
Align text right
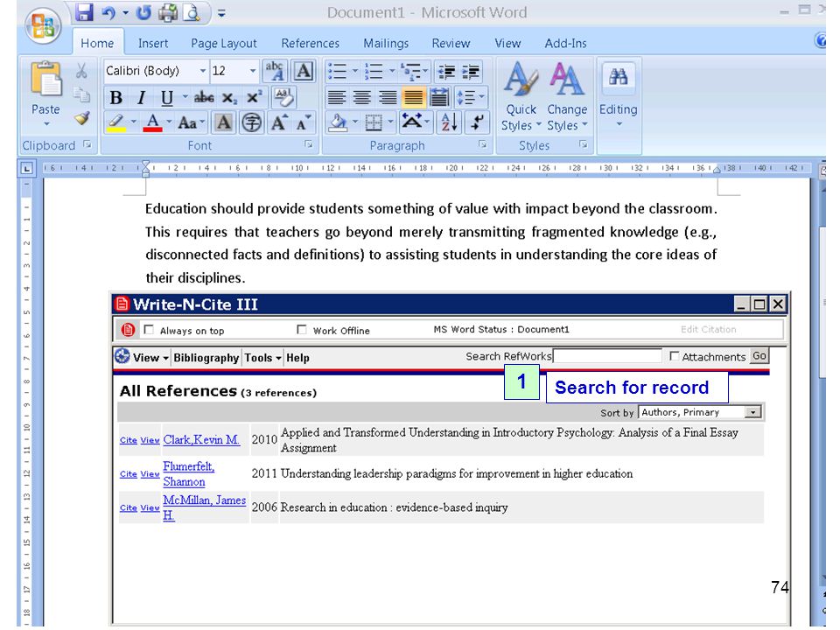tap(388, 97)
